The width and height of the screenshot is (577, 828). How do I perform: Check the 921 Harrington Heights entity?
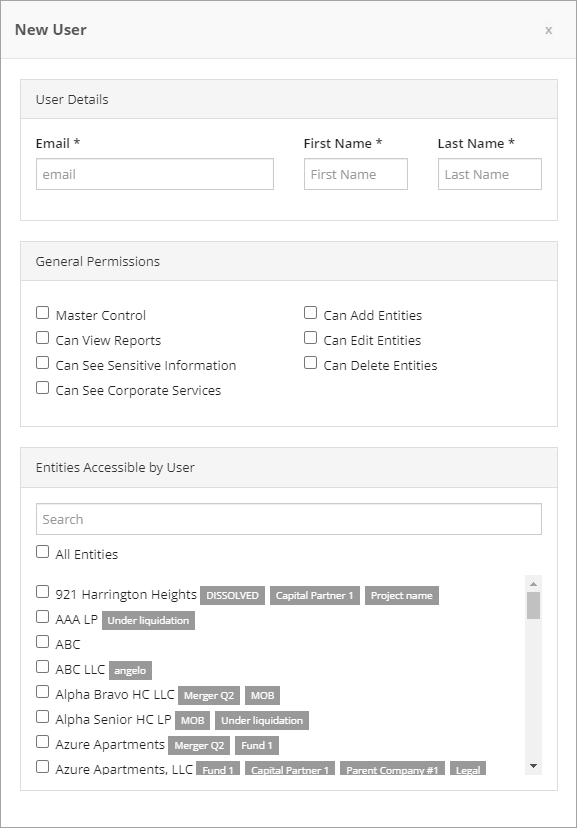tap(43, 592)
